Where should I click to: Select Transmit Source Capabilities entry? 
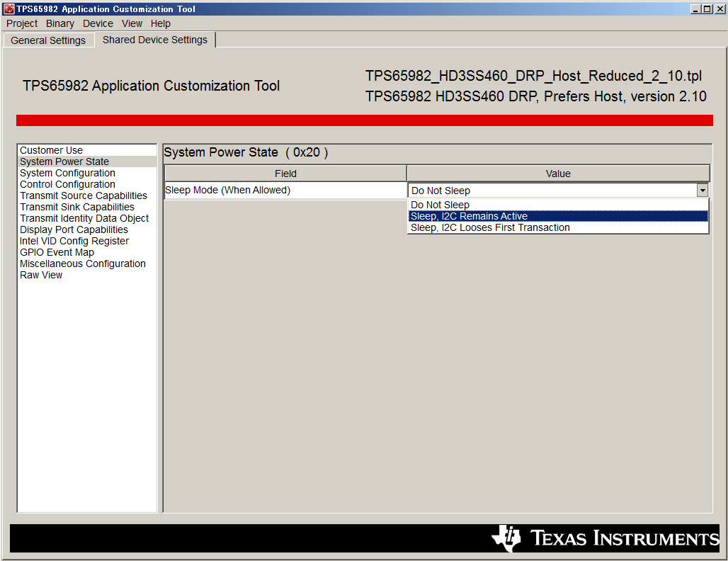87,196
